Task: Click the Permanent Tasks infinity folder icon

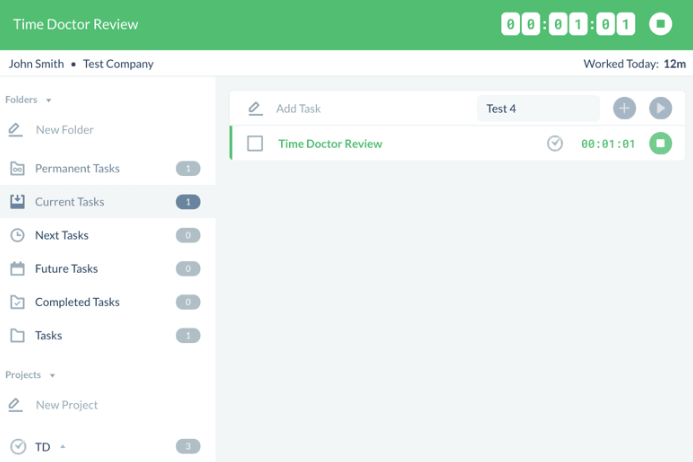Action: tap(17, 168)
